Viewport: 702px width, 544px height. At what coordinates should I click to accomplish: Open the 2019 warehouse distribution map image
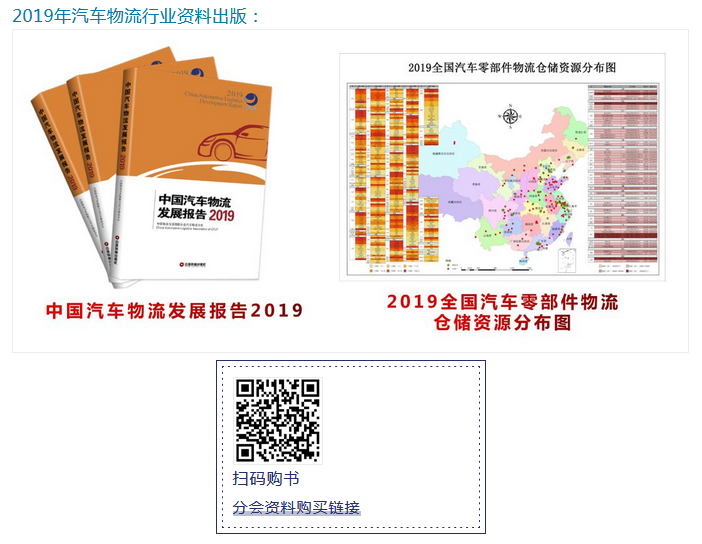point(502,167)
